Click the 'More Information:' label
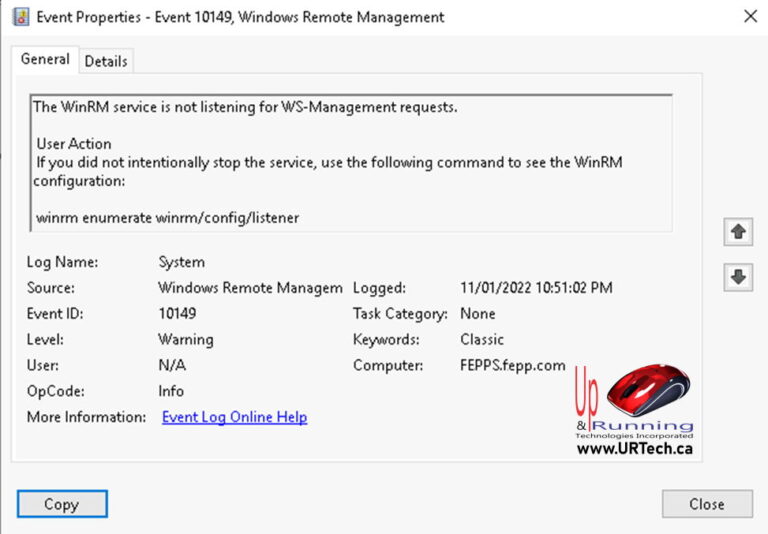Screen dimensions: 768x534 click(x=86, y=417)
